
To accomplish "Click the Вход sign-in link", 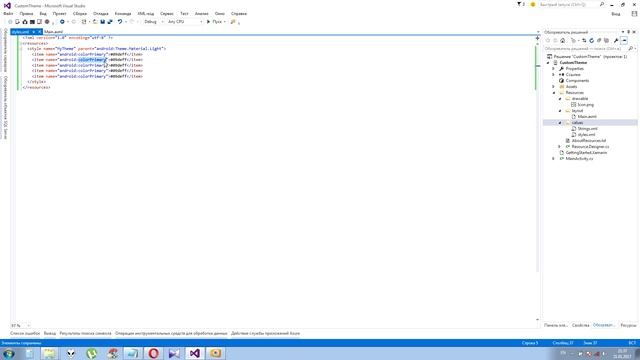I will point(616,14).
